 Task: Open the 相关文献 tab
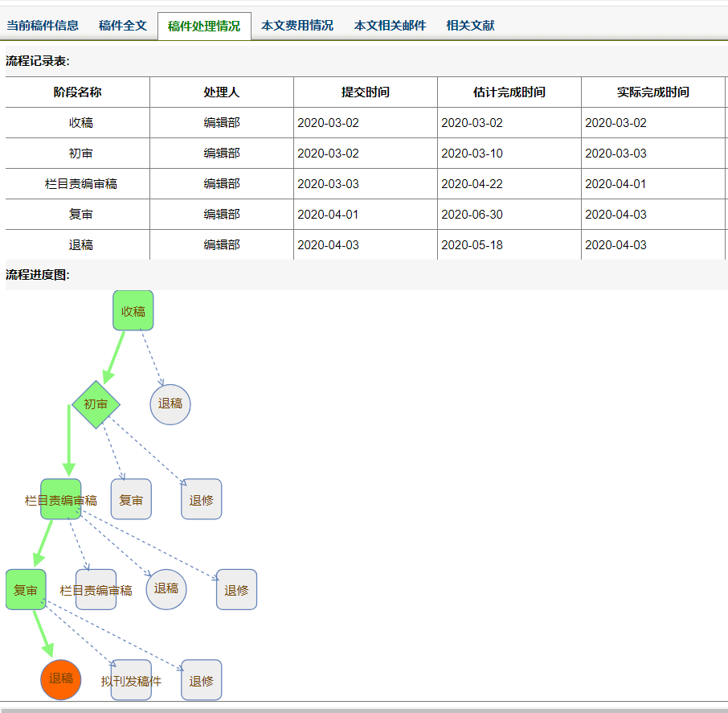470,26
